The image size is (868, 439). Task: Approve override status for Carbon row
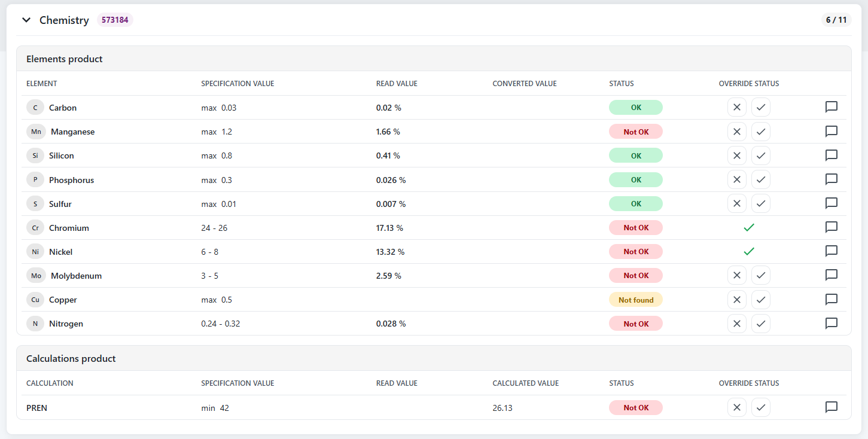pyautogui.click(x=761, y=108)
